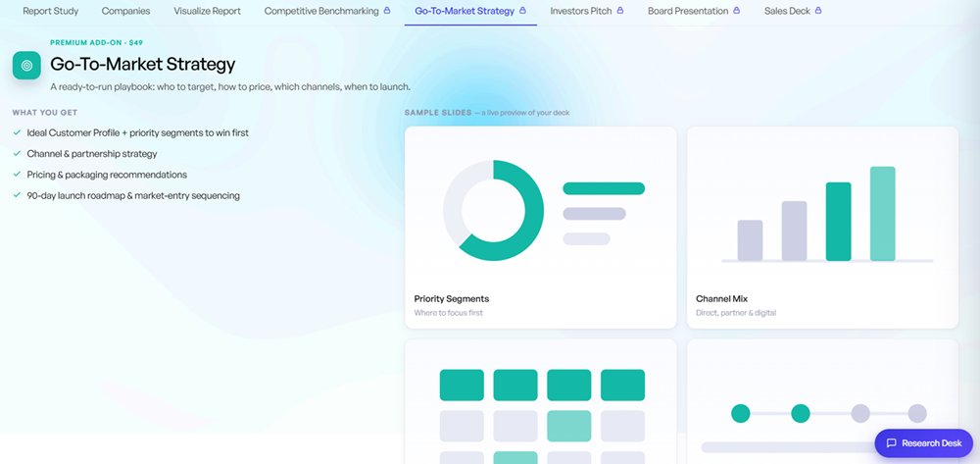
Task: Click the 'Premium Add-On · $49' label
Action: [97, 43]
